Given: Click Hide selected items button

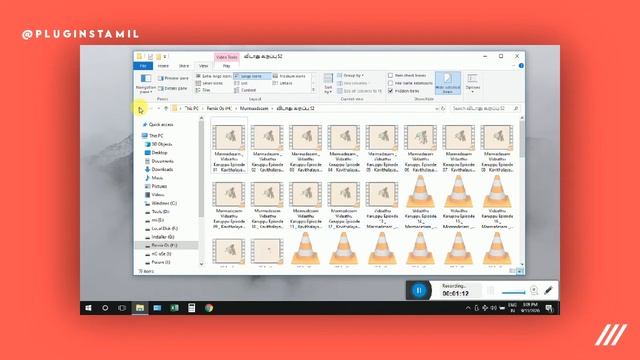Looking at the screenshot, I should [448, 84].
